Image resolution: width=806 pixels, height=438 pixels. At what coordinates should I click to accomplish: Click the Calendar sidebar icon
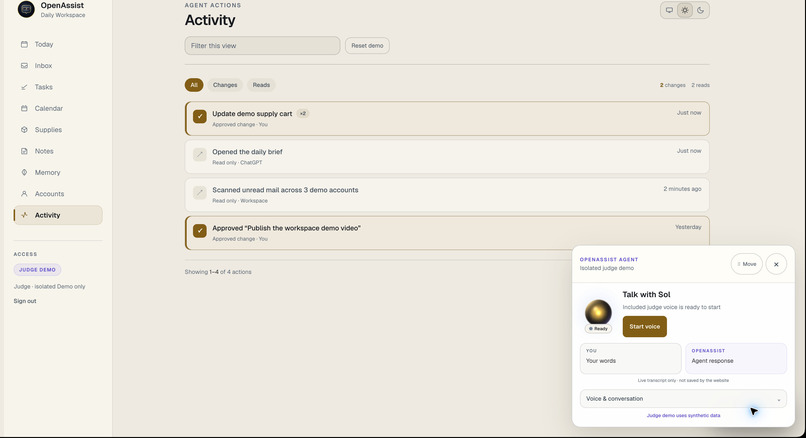(24, 108)
